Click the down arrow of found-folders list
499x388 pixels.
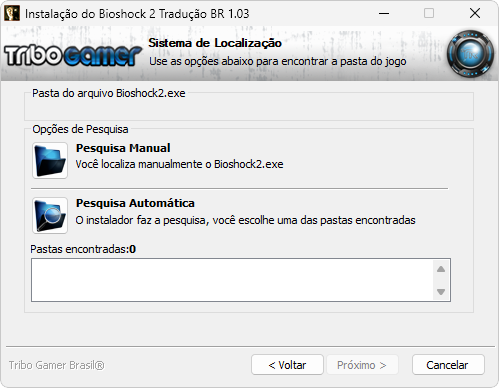(x=441, y=292)
